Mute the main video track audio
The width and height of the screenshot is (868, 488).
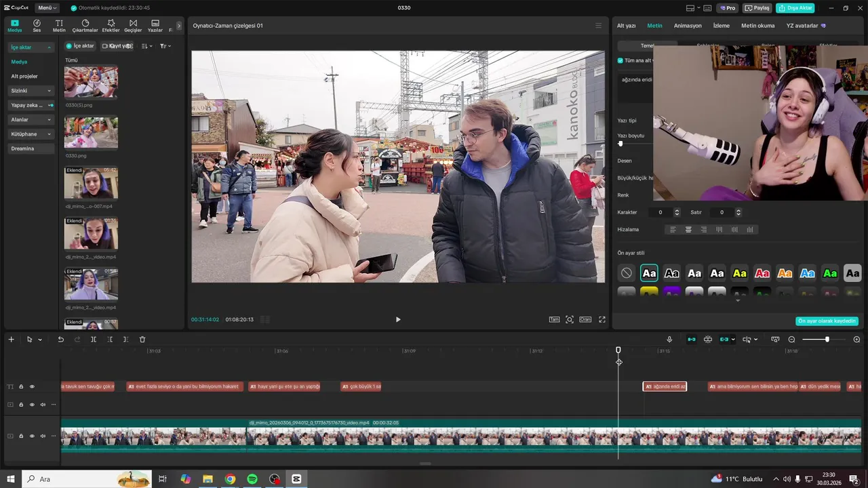click(43, 436)
